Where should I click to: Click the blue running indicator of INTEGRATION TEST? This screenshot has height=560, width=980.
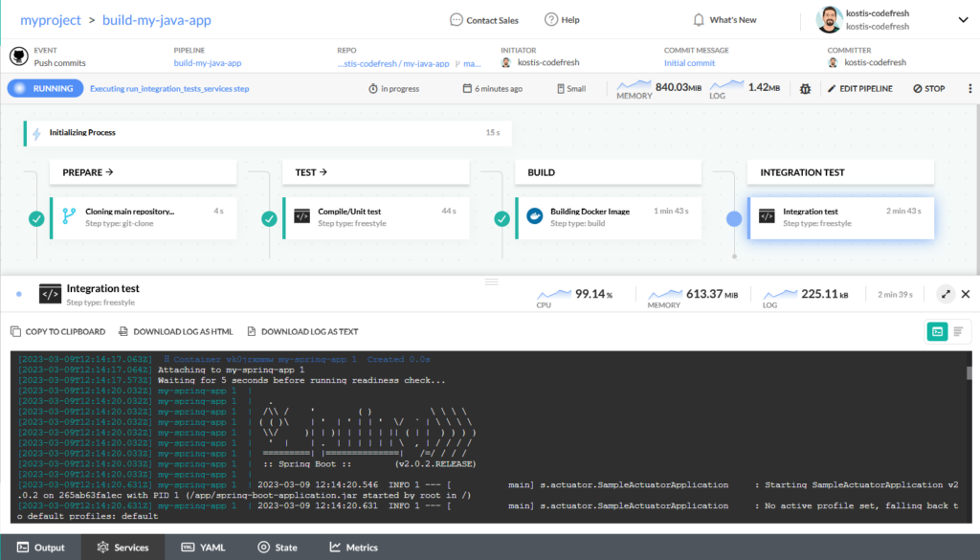tap(734, 219)
